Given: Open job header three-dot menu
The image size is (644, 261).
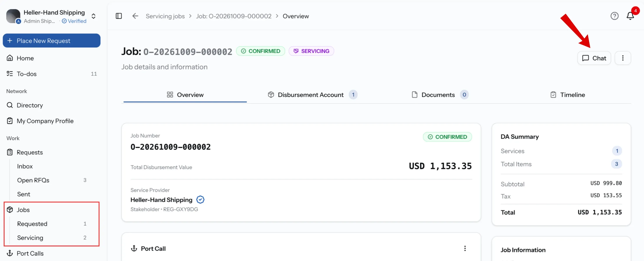Looking at the screenshot, I should coord(623,58).
